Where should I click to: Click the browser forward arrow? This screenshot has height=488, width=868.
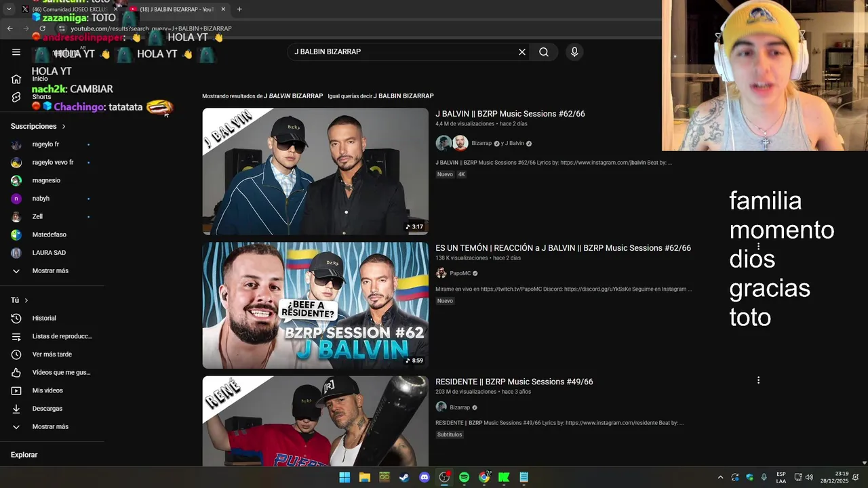26,28
